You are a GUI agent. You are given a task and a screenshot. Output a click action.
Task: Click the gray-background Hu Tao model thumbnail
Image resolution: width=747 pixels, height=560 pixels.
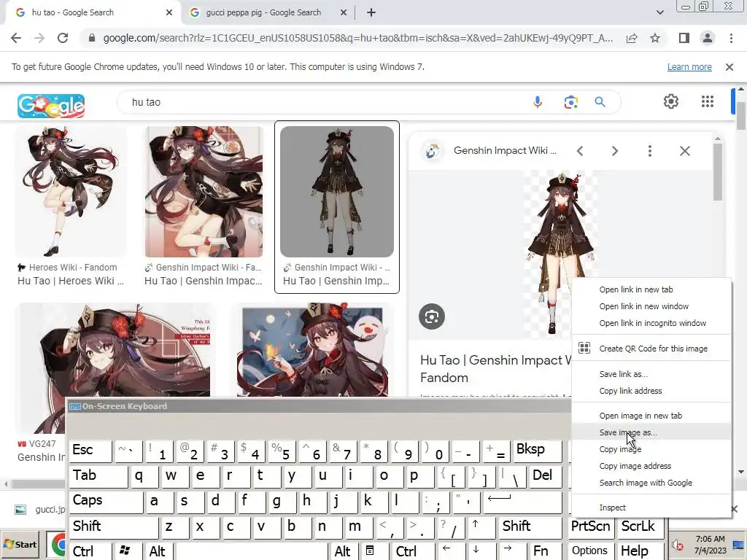(337, 192)
